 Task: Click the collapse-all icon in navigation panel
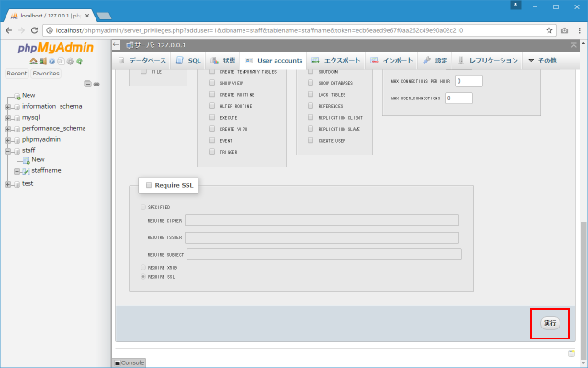[x=87, y=83]
